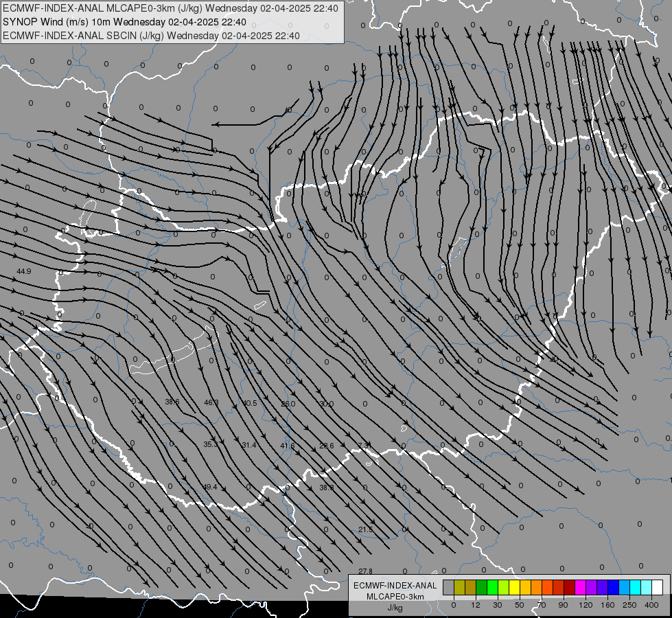Screen dimensions: 672x618
Task: Click the map value 38.6
Action: [172, 402]
